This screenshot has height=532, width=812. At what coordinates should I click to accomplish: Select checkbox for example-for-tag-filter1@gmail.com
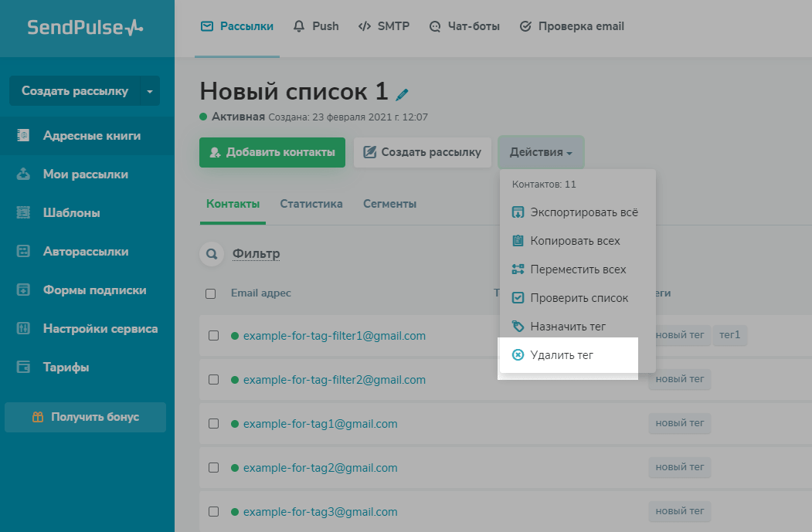click(214, 336)
